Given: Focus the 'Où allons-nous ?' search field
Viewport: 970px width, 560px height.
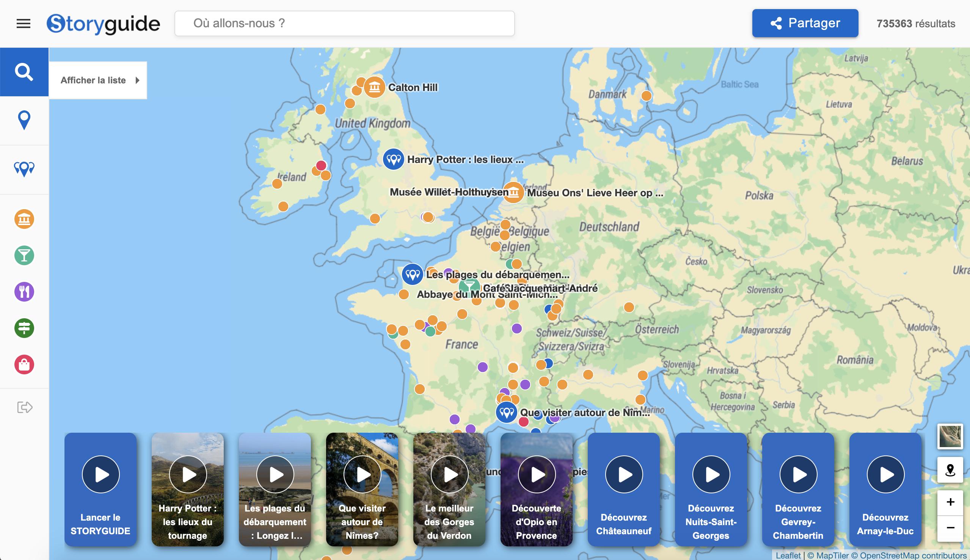Looking at the screenshot, I should pos(344,23).
